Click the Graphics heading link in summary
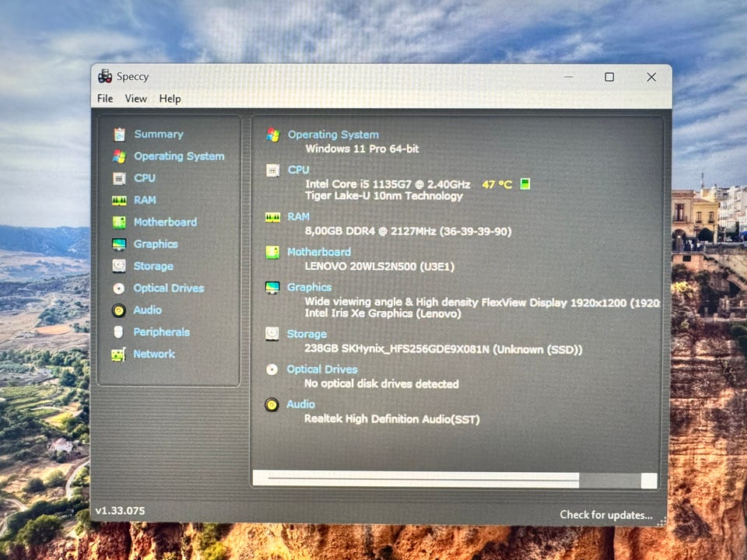Viewport: 747px width, 560px height. (x=309, y=287)
